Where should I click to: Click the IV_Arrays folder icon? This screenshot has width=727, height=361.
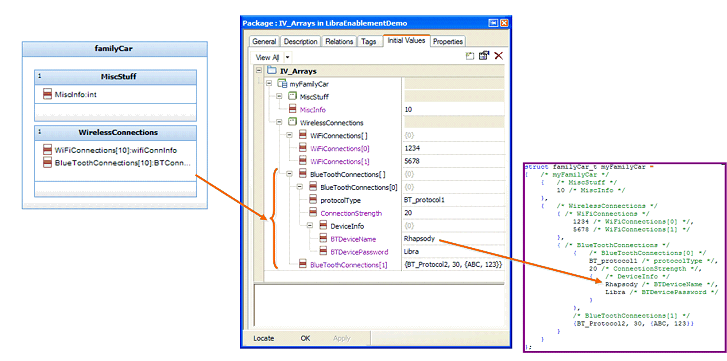[x=272, y=71]
